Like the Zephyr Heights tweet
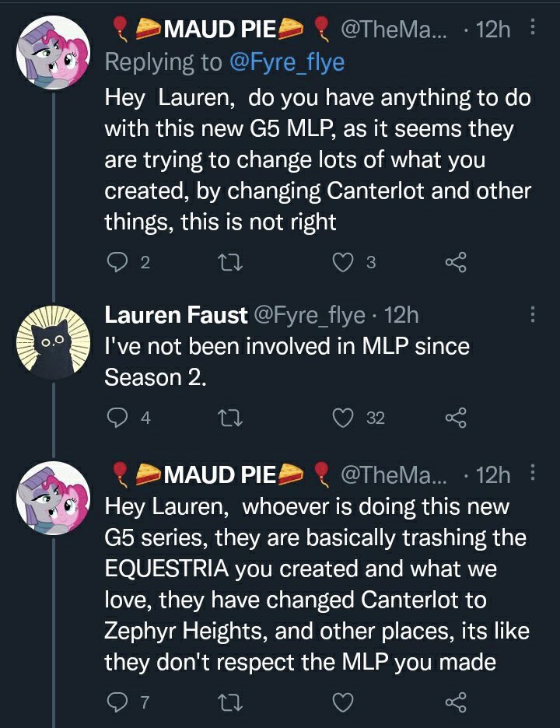The image size is (560, 728). click(x=343, y=704)
